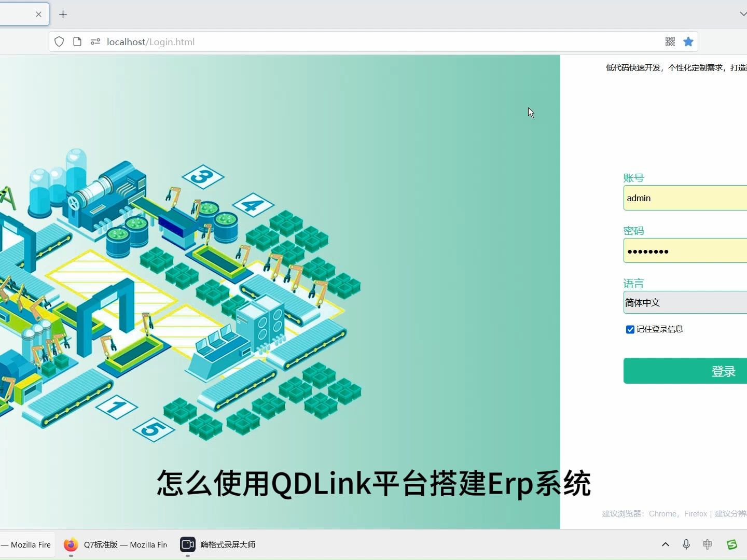
Task: Click the shield tracking protection icon
Action: 59,41
